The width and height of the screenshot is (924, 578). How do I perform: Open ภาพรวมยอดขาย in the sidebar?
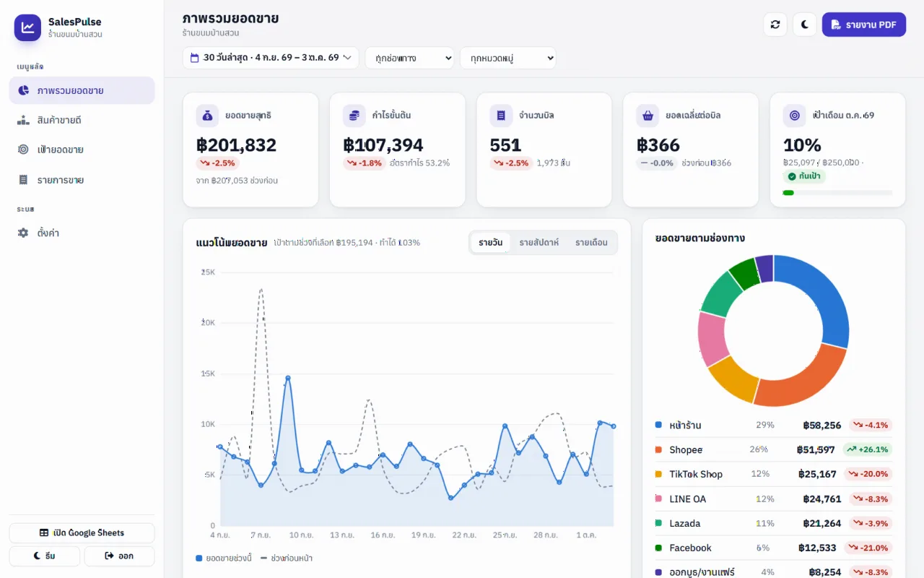82,90
